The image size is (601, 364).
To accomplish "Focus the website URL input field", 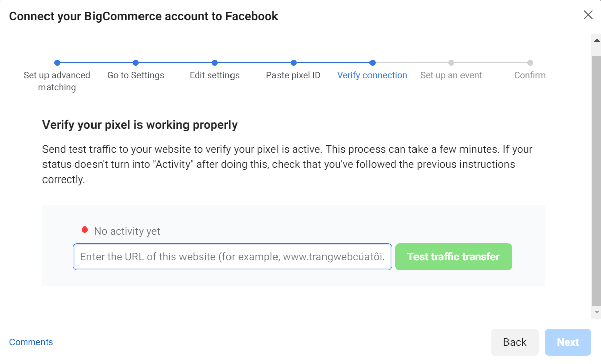I will tap(233, 257).
